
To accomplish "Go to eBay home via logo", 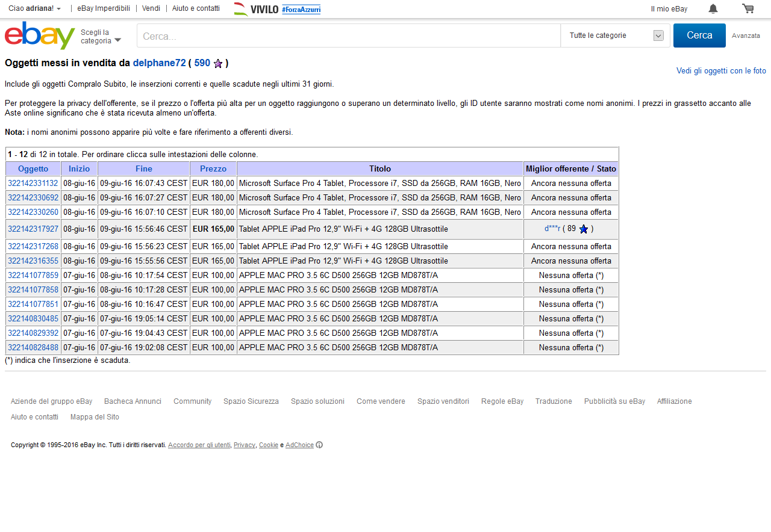I will click(x=40, y=36).
